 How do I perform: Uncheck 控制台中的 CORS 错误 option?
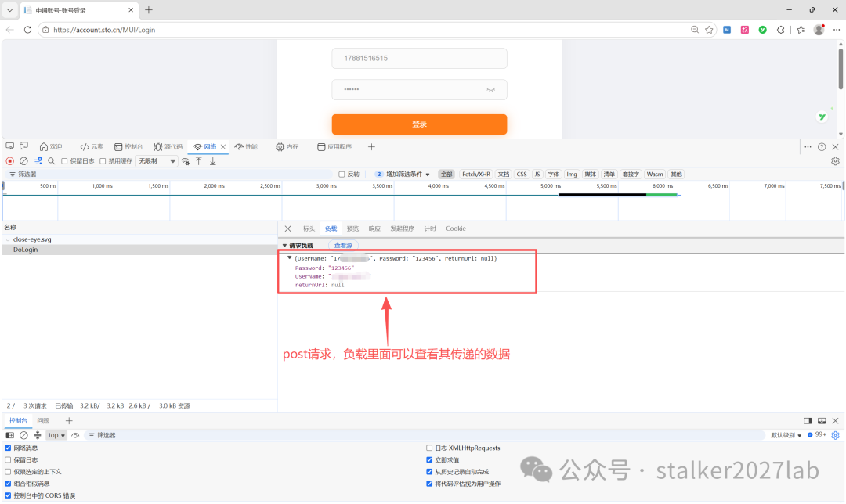(x=8, y=495)
